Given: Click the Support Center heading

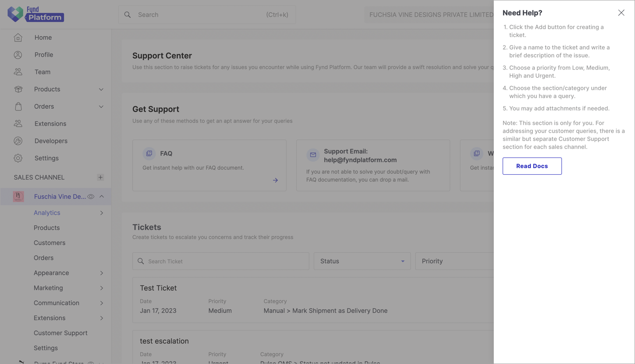Looking at the screenshot, I should click(x=162, y=56).
